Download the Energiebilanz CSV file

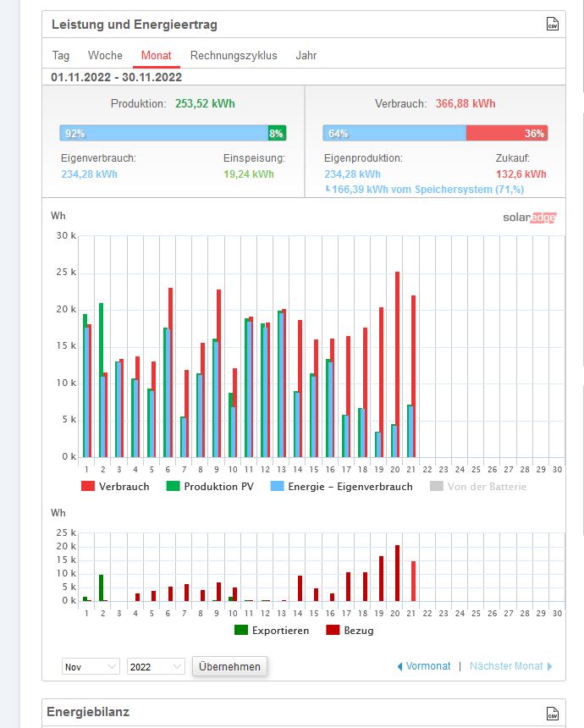pyautogui.click(x=553, y=713)
